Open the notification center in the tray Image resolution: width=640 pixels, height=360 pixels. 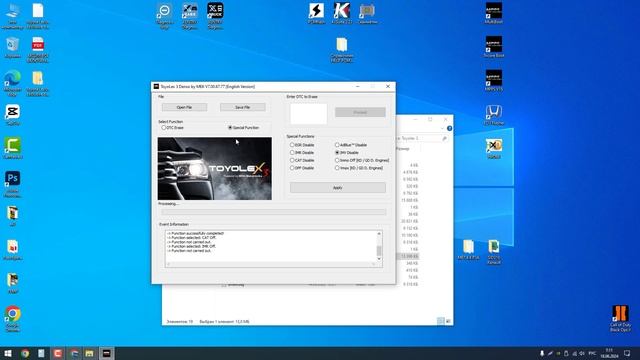click(627, 353)
